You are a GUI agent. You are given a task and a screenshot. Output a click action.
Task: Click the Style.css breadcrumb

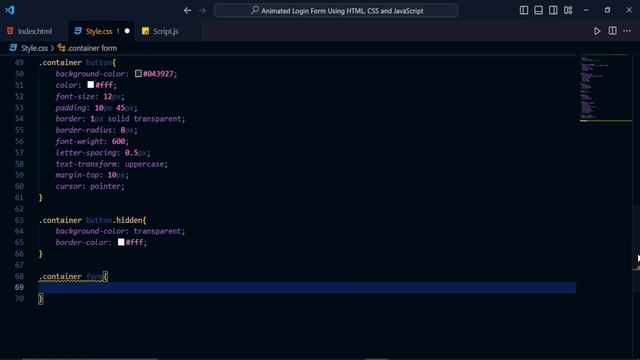[34, 48]
